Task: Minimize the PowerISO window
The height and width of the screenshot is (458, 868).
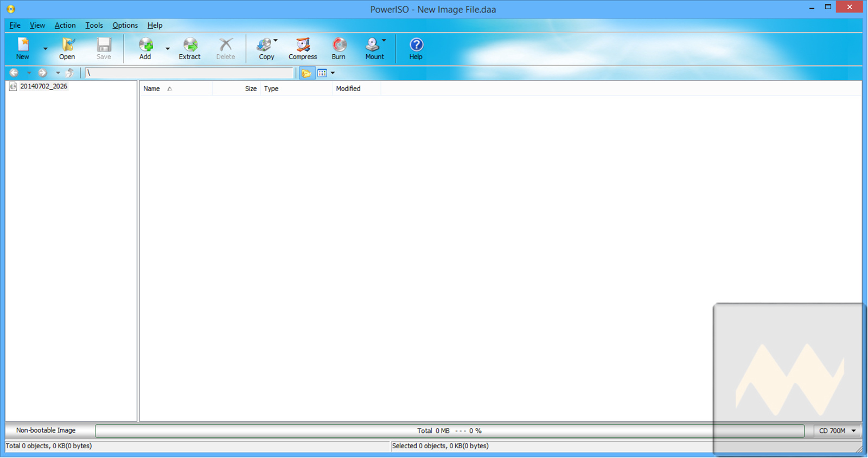Action: click(x=812, y=8)
